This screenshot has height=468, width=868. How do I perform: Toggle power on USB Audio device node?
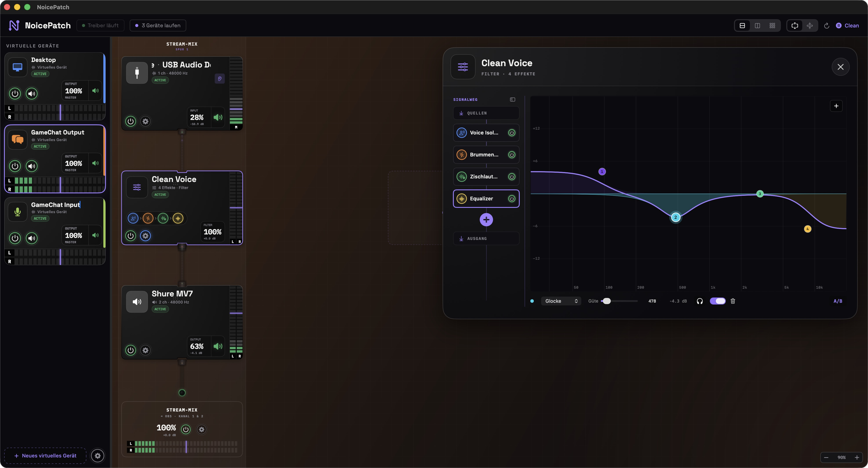coord(130,121)
